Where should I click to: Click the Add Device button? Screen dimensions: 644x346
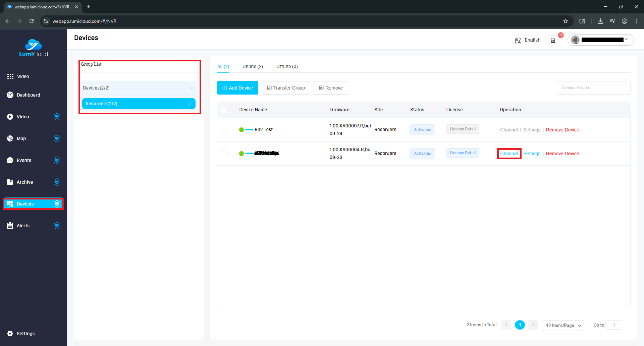coord(237,88)
